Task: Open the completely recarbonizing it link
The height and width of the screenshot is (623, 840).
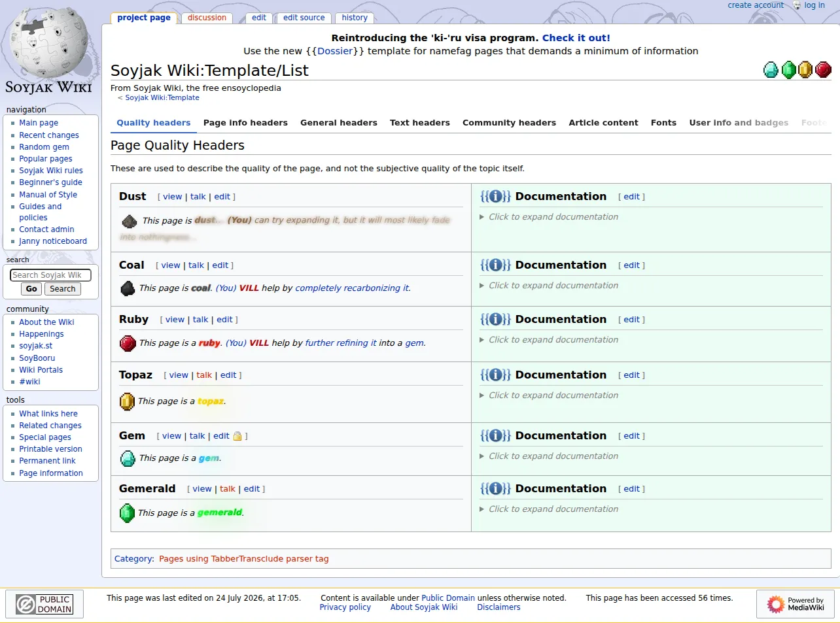Action: [x=352, y=288]
